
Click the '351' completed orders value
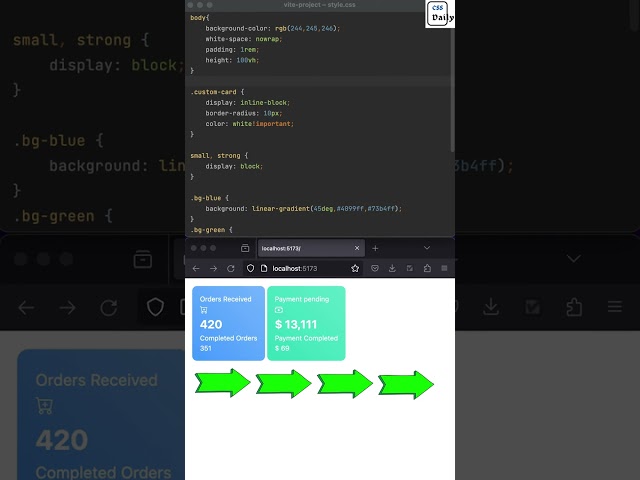(206, 348)
